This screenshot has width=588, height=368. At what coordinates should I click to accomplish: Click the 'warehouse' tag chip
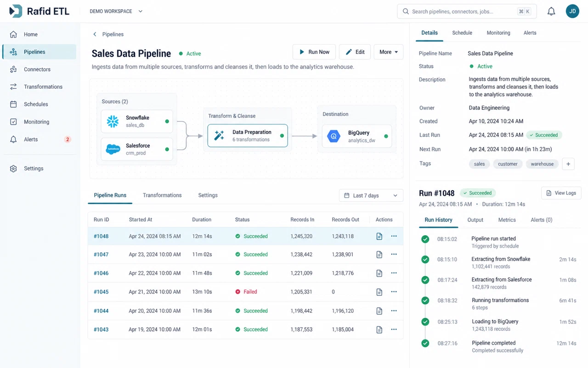coord(542,164)
